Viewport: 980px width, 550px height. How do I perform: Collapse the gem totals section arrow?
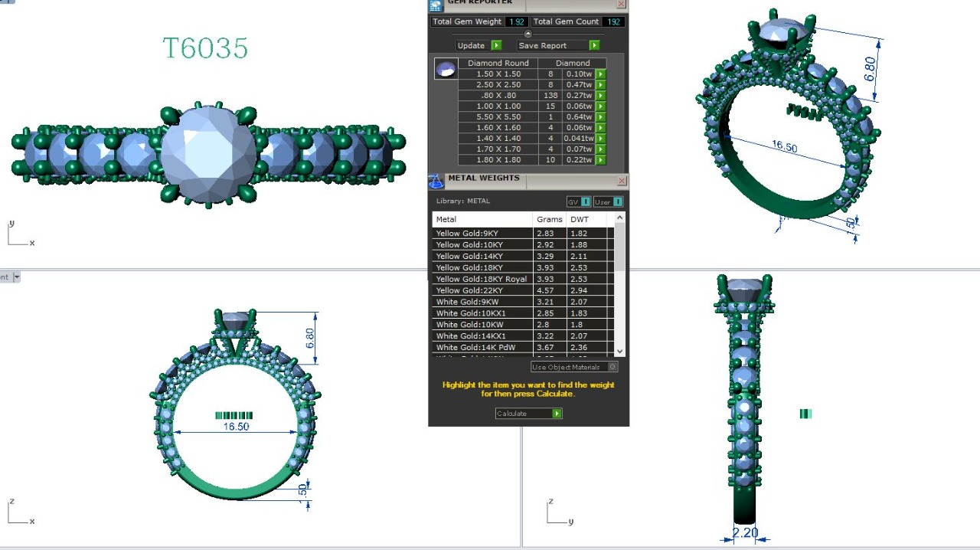tap(528, 34)
